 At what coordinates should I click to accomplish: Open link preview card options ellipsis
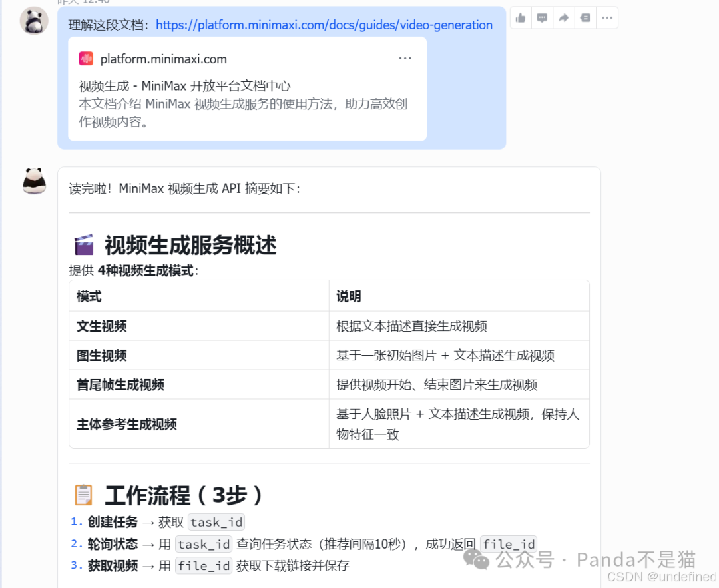click(405, 58)
